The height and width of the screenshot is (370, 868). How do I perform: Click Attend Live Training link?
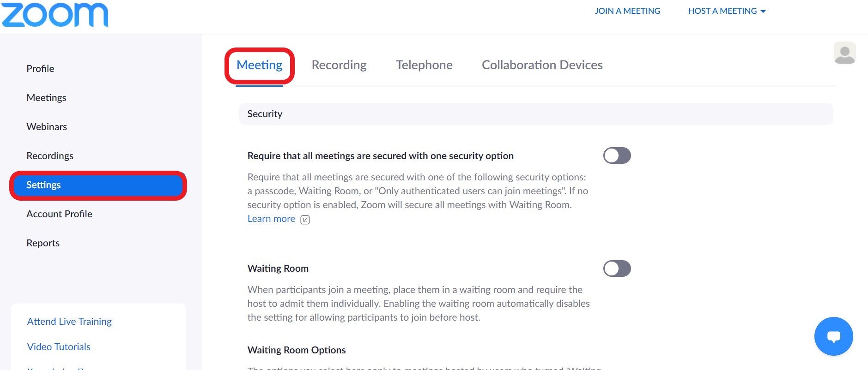[x=69, y=322]
